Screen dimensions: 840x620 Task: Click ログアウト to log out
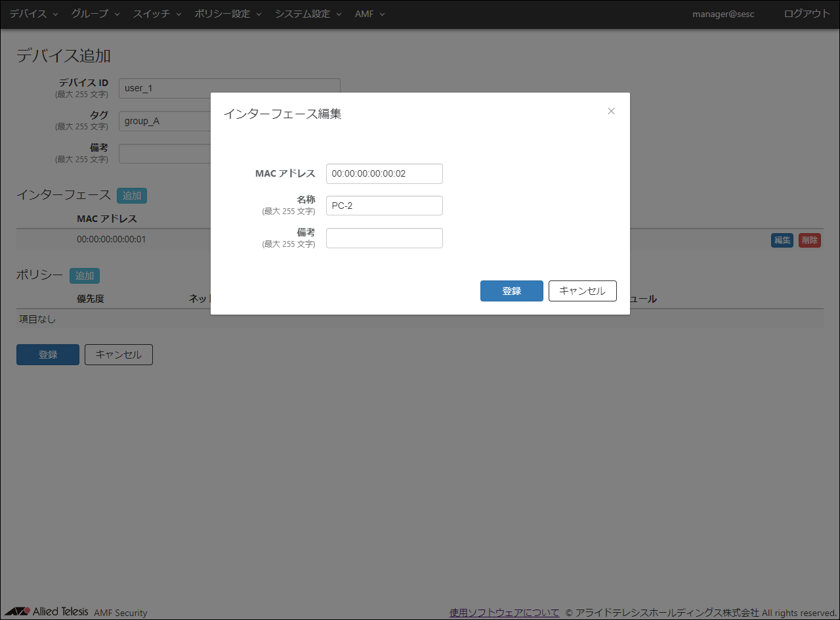tap(807, 14)
